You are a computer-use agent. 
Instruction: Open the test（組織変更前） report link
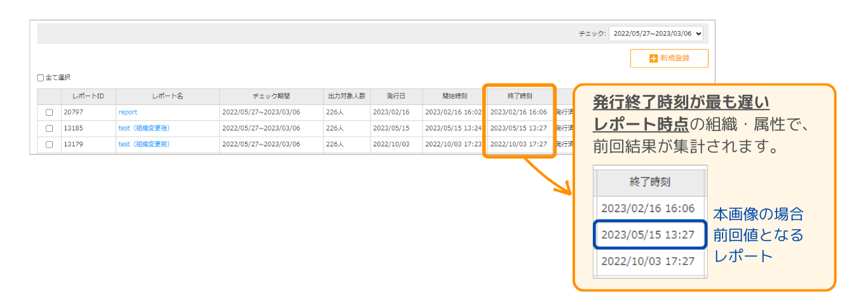[x=144, y=144]
